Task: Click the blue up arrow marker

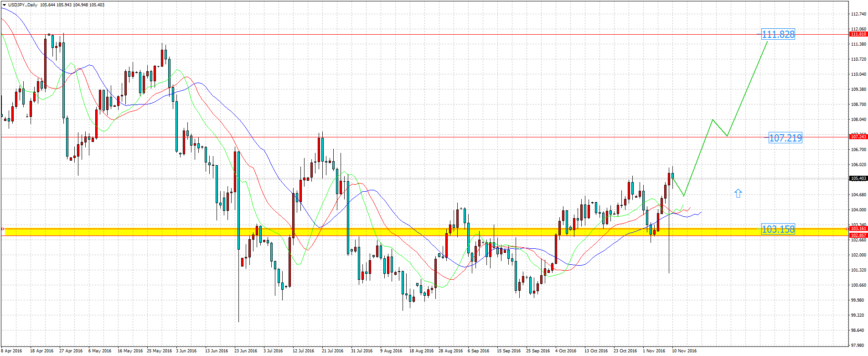Action: pyautogui.click(x=738, y=194)
